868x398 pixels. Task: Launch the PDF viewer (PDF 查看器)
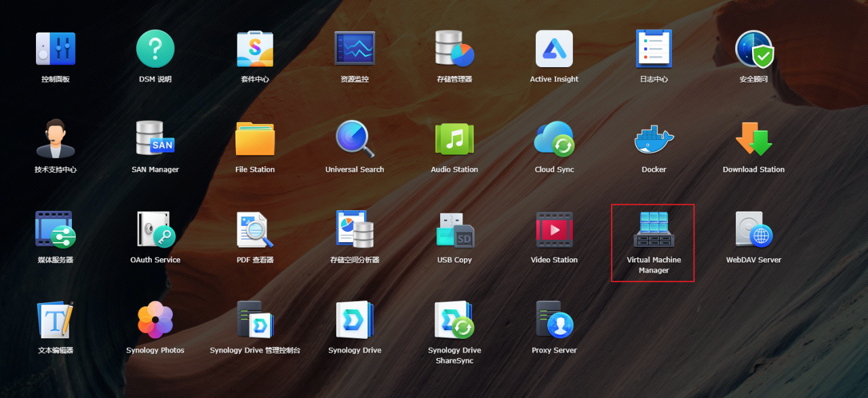(x=254, y=231)
